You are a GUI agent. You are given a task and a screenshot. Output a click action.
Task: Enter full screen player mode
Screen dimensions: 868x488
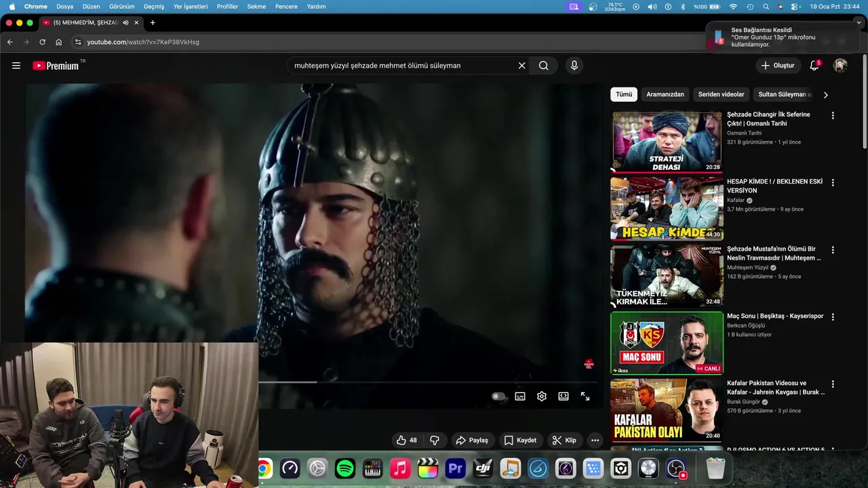(585, 396)
